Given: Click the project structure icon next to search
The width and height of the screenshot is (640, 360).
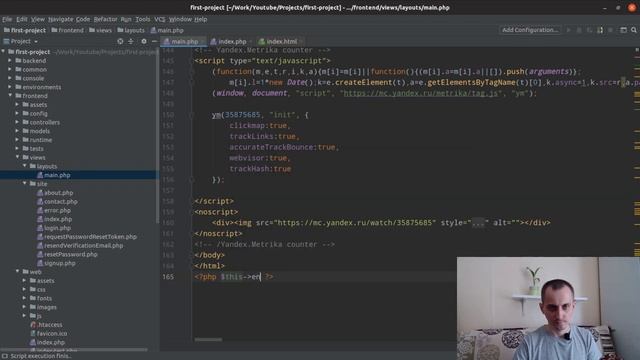Looking at the screenshot, I should (x=623, y=30).
